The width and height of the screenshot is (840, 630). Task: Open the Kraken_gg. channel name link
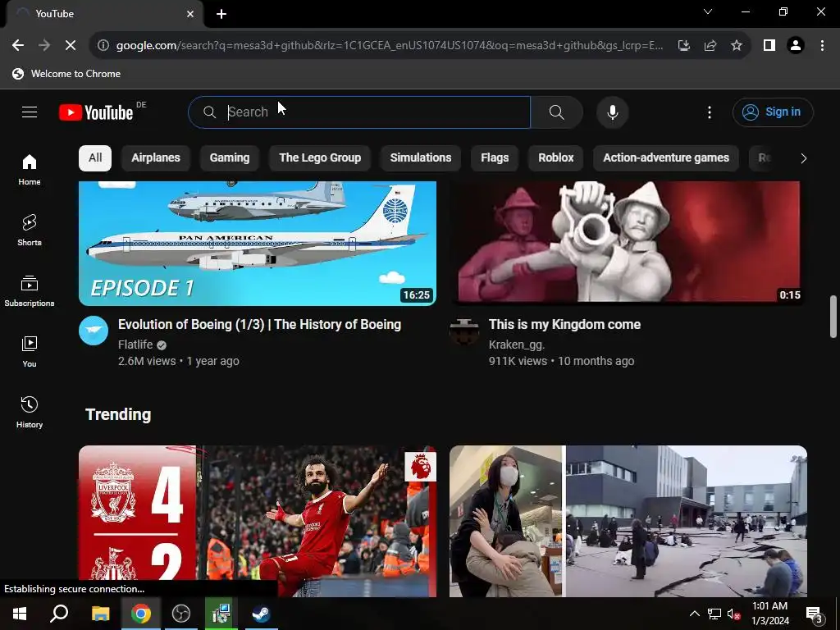click(x=517, y=345)
